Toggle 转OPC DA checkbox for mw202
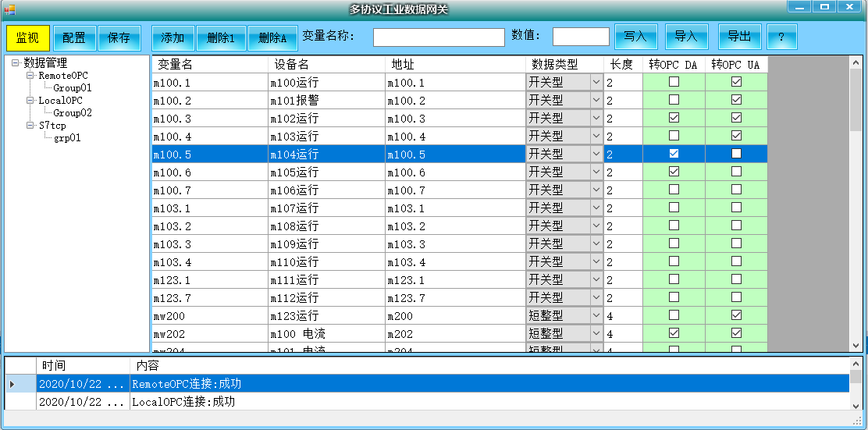Viewport: 868px width, 430px height. click(x=674, y=333)
